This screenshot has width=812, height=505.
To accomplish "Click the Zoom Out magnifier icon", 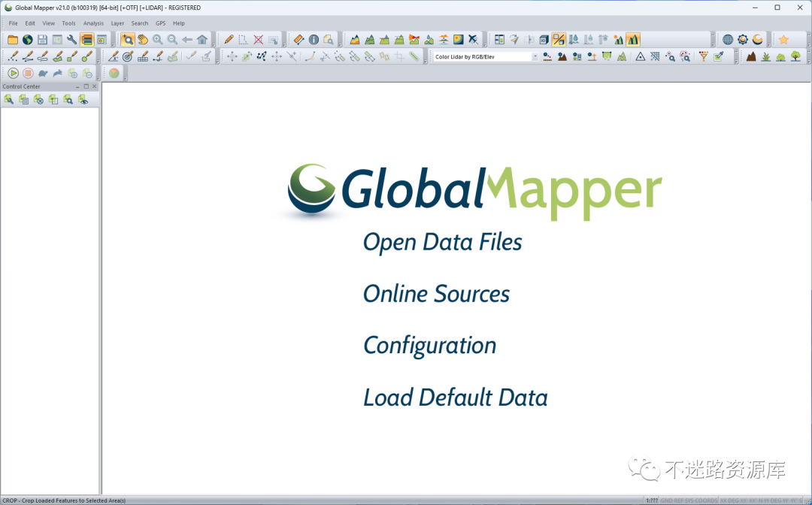I will [172, 40].
